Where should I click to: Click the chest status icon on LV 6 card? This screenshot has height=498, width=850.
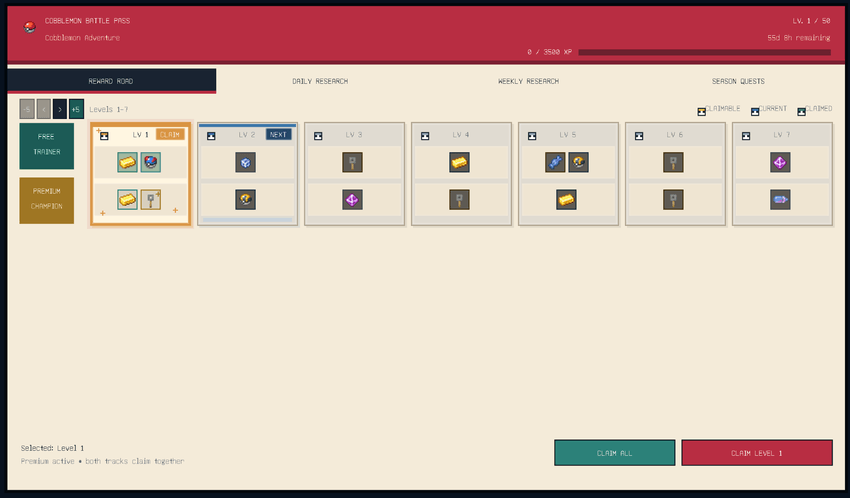(639, 136)
